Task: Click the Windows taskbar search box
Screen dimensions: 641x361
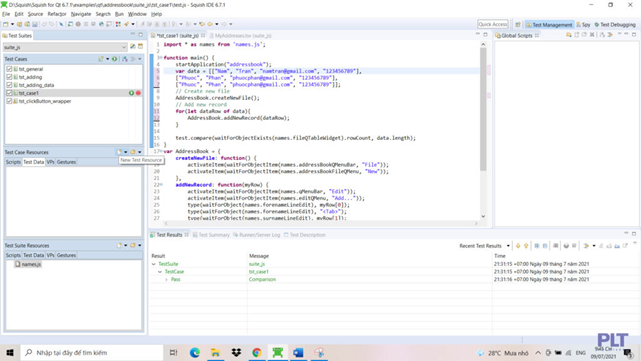Action: (x=92, y=352)
